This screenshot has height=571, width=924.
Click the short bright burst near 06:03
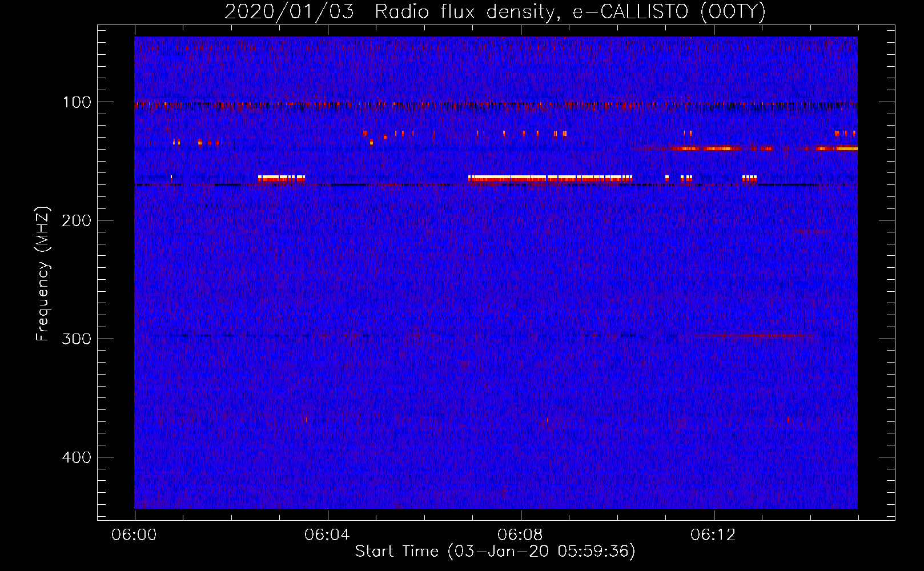(x=282, y=178)
